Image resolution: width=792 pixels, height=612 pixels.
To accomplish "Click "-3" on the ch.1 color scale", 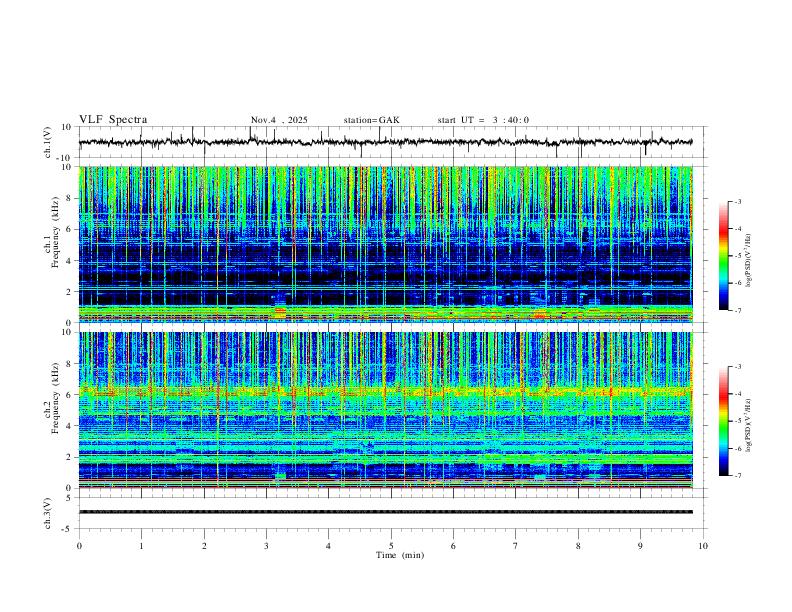I will click(x=738, y=201).
